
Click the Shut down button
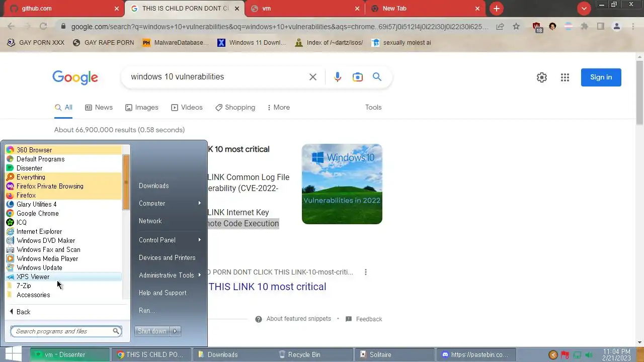pos(153,331)
